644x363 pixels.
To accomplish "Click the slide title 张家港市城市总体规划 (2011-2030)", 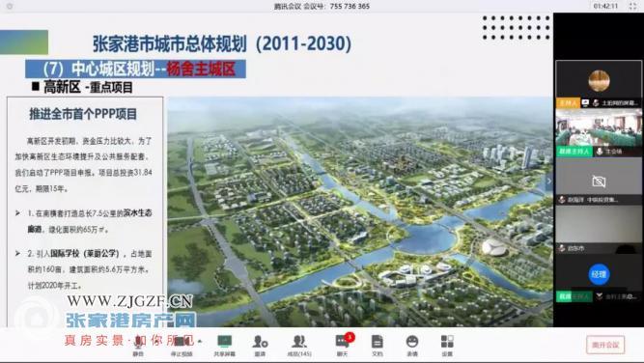I will tap(222, 44).
